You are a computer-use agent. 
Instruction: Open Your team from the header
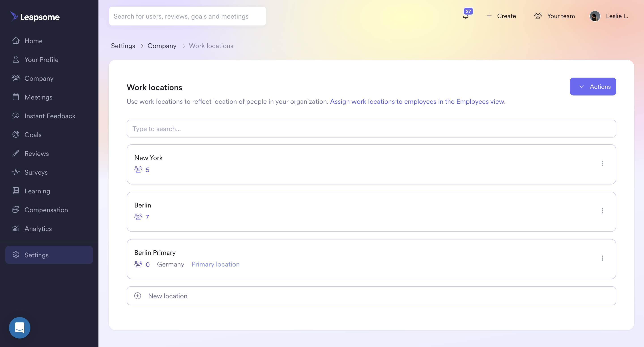click(x=554, y=16)
